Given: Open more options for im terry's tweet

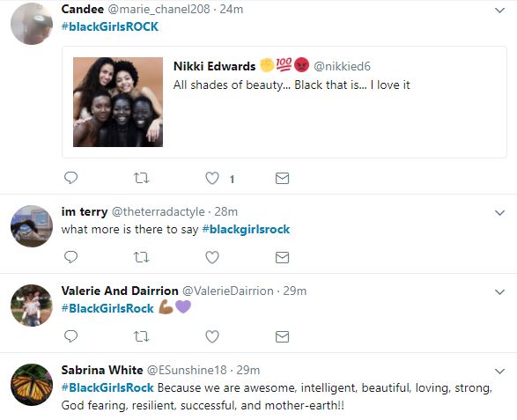Looking at the screenshot, I should [500, 213].
